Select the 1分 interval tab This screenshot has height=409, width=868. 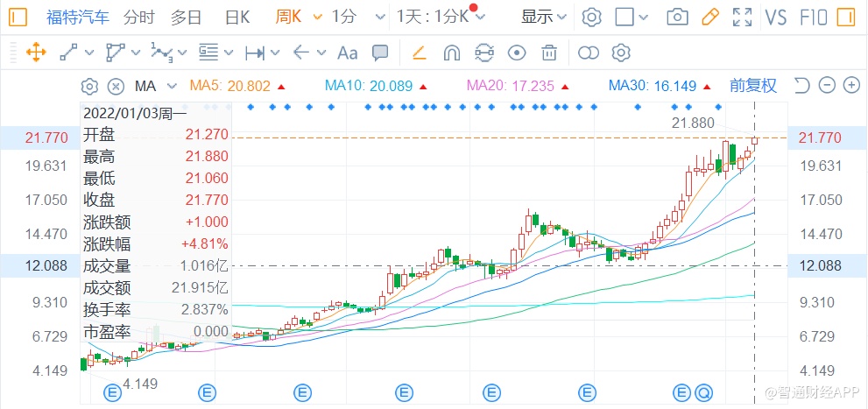click(x=343, y=18)
